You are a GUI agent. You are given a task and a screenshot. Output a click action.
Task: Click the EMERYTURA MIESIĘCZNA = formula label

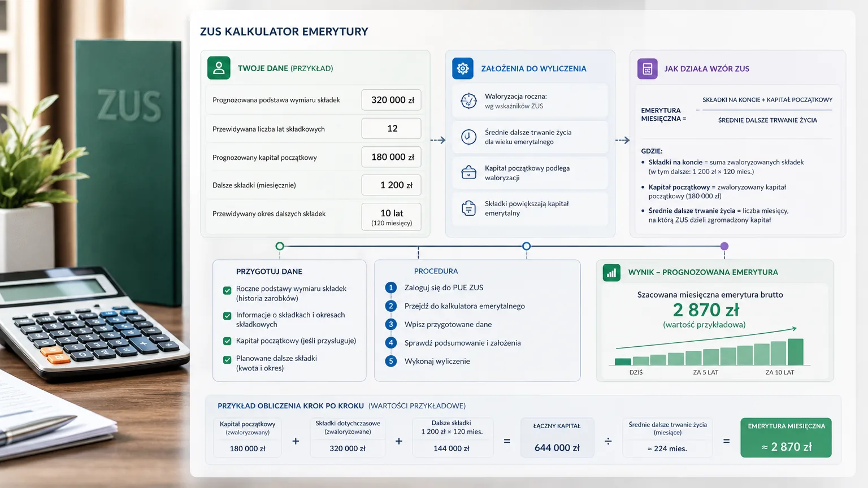(x=663, y=115)
